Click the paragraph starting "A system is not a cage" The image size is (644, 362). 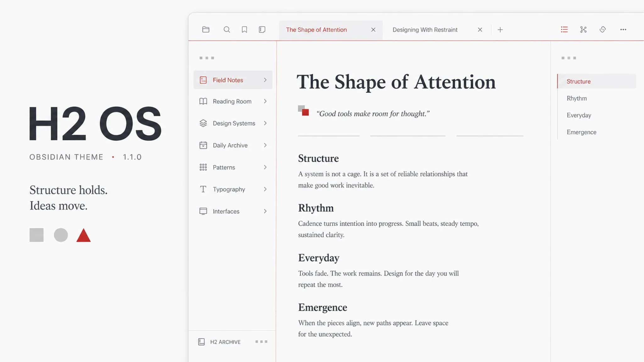coord(383,180)
